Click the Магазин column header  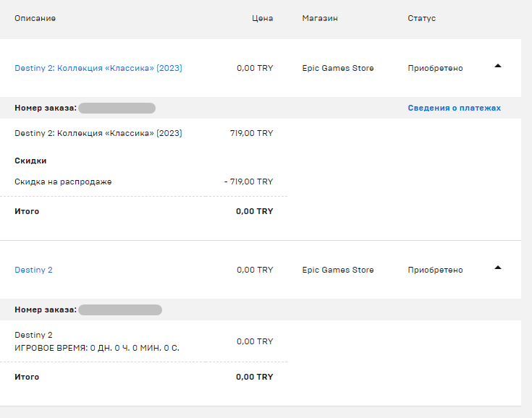[320, 18]
